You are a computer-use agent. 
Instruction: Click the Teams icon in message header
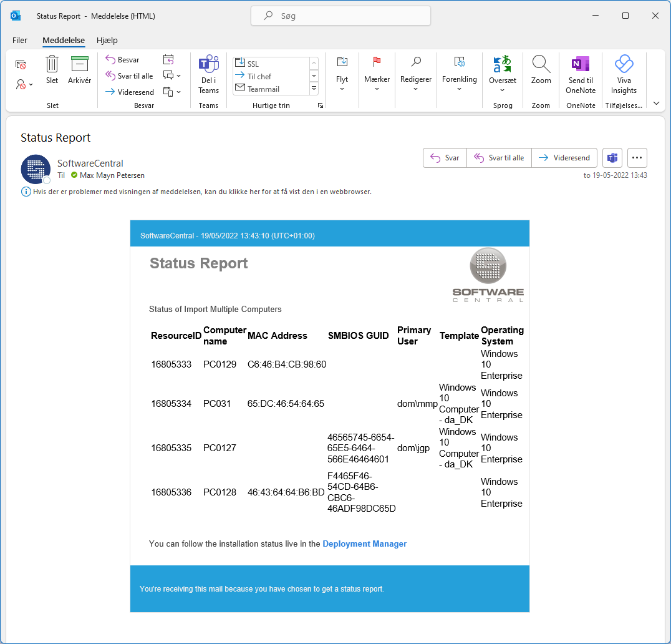pos(612,158)
